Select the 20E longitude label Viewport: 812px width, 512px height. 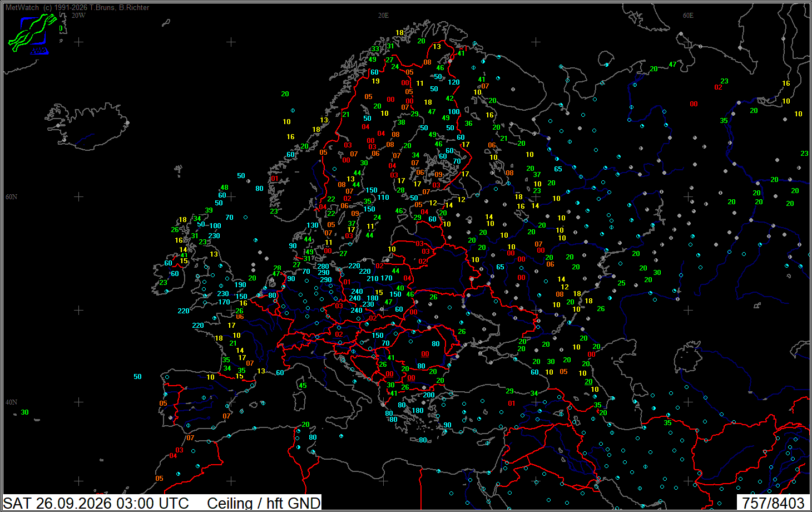[x=383, y=16]
